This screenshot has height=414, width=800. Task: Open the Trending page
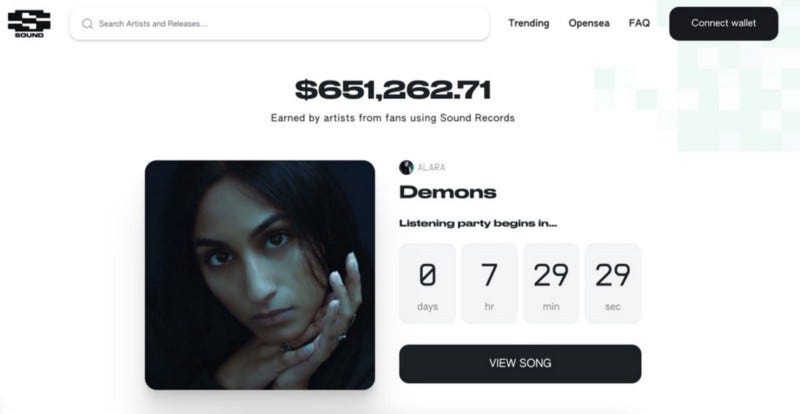point(529,23)
